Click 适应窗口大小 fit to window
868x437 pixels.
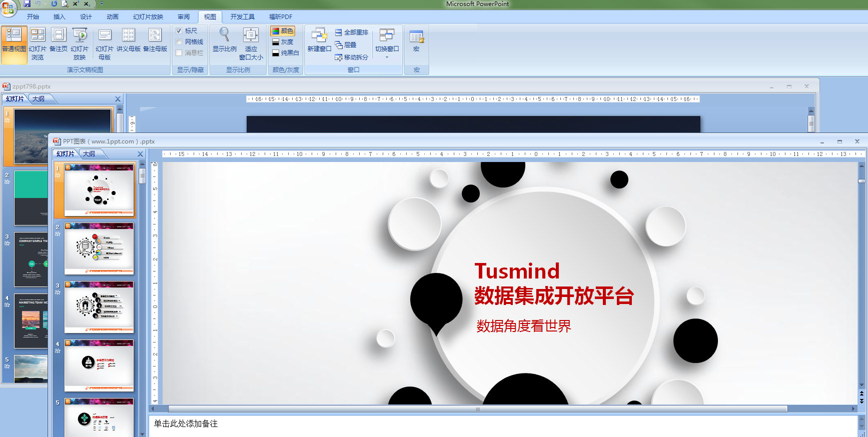click(x=251, y=44)
